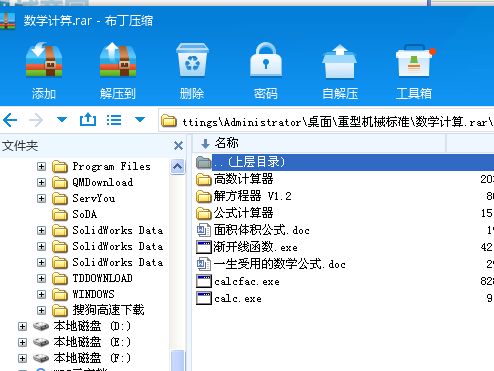Click the 高数计算器 folder icon
The image size is (494, 371).
pos(204,179)
